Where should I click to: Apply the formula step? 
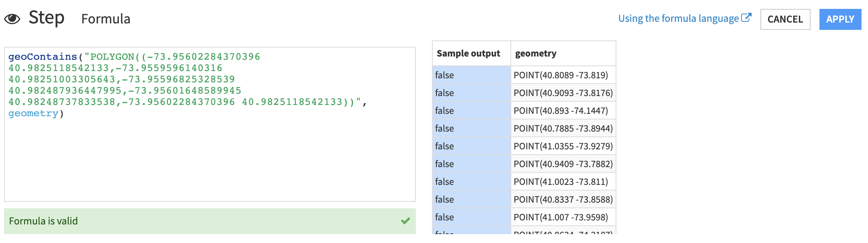tap(840, 19)
